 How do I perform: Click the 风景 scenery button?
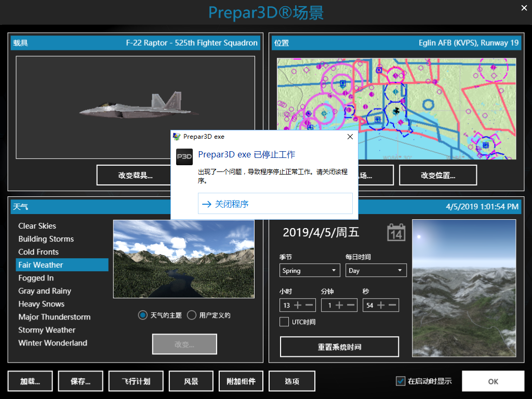[x=191, y=381]
